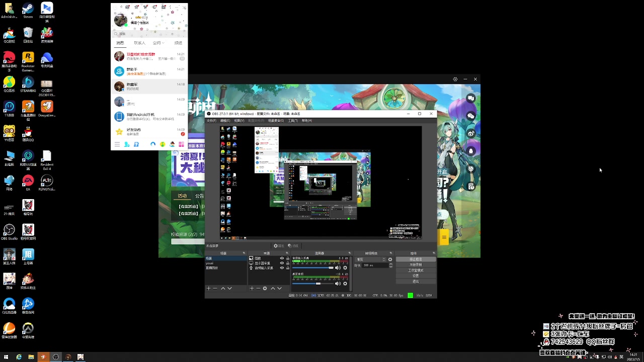Toggle visibility of display capture source

(282, 263)
